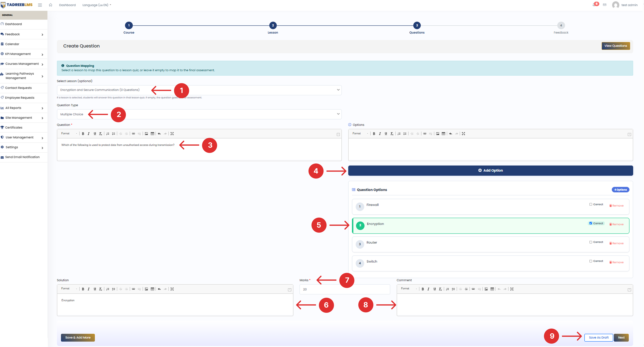Screen dimensions: 644x347
Task: Insert bulleted list in the Question editor
Action: [x=114, y=134]
